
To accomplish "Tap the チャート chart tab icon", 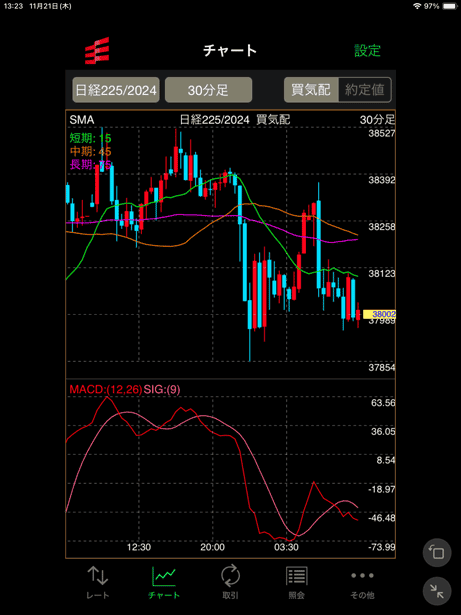I will click(164, 575).
